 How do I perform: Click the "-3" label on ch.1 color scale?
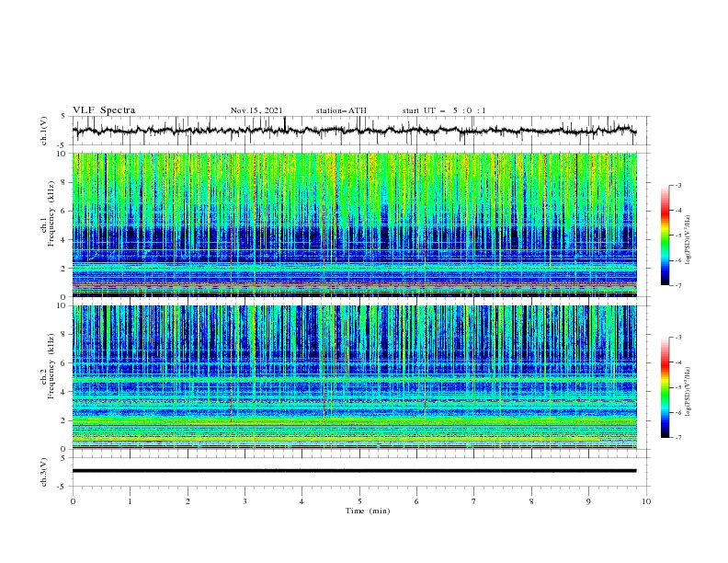678,185
